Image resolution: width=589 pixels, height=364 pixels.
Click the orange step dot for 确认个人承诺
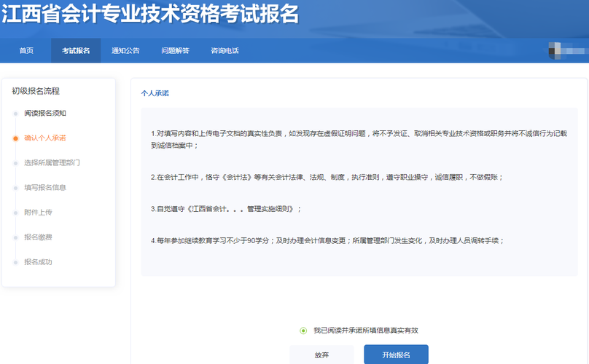14,138
